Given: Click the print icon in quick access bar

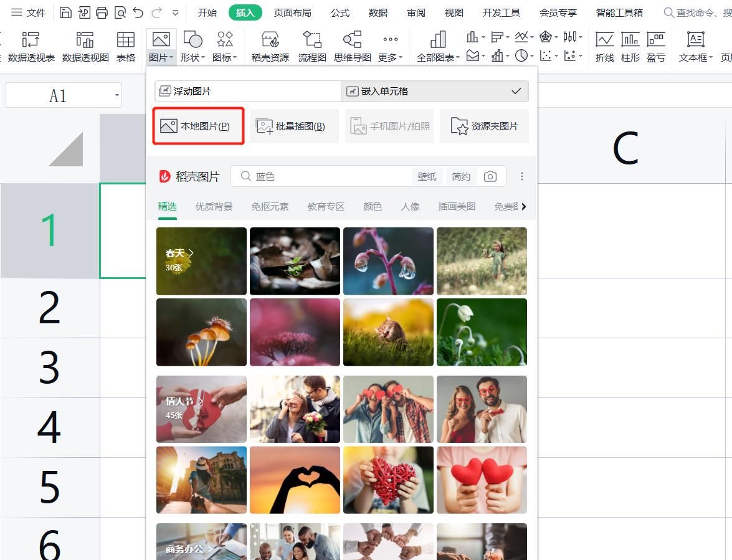Looking at the screenshot, I should tap(102, 12).
